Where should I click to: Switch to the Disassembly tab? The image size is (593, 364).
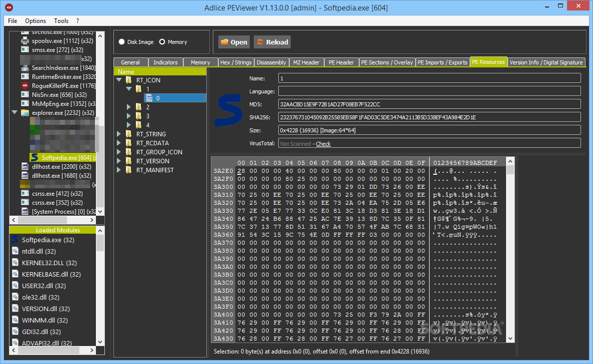[271, 62]
